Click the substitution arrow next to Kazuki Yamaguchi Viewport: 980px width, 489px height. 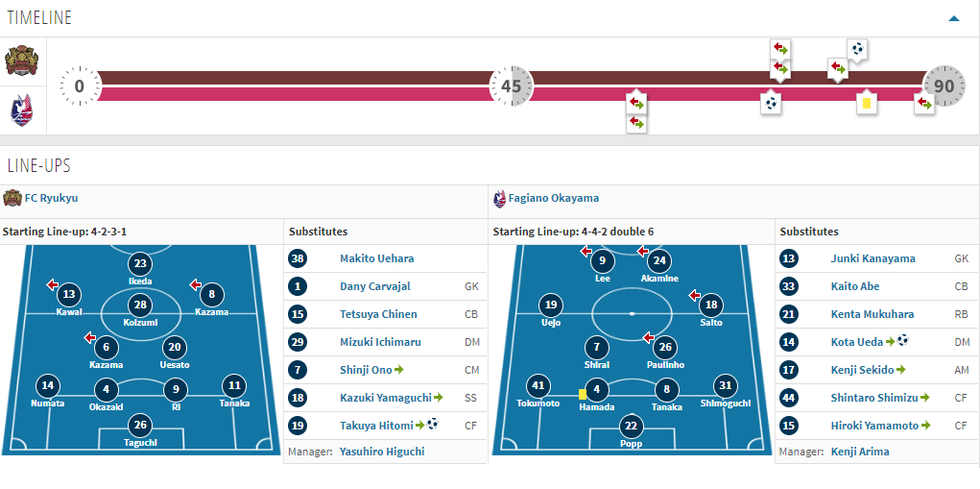click(438, 397)
